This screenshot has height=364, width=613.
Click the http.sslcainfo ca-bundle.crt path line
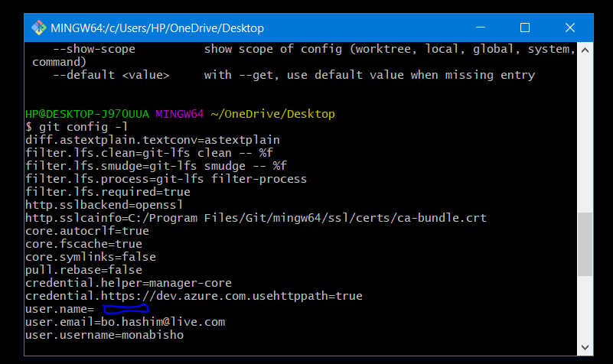click(x=256, y=218)
